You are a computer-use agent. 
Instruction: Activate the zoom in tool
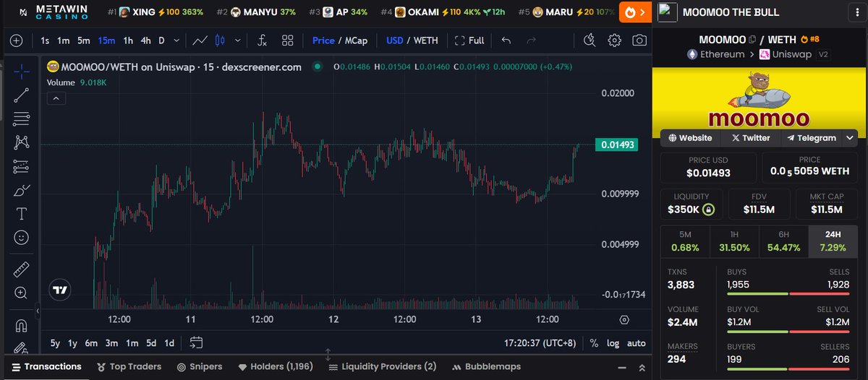(21, 293)
